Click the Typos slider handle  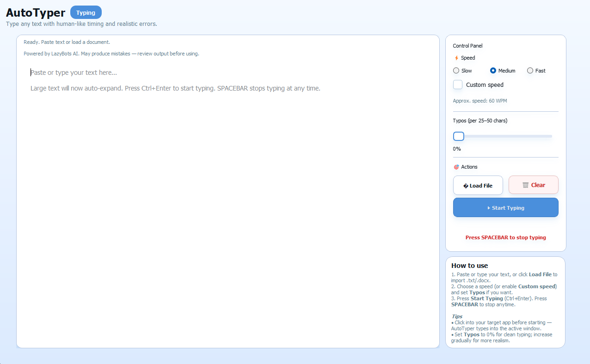click(x=459, y=136)
